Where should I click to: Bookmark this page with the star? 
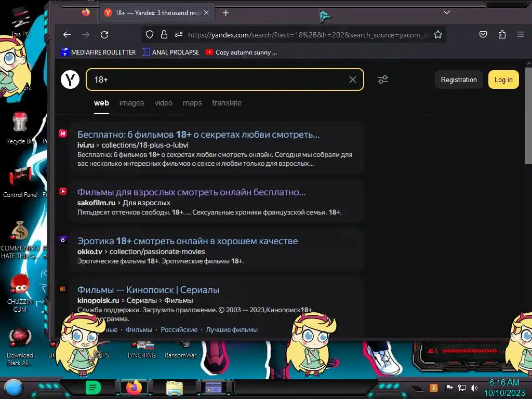coord(438,35)
